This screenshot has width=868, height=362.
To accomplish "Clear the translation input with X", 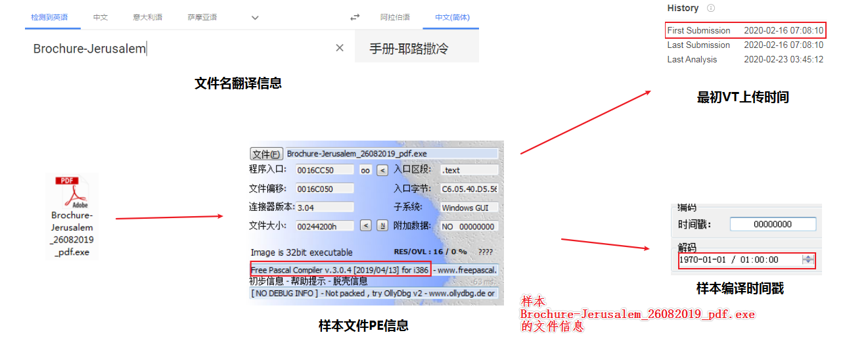I will click(340, 48).
